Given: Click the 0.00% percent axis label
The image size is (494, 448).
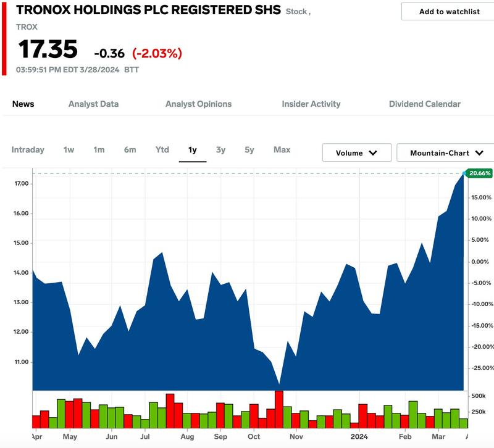Looking at the screenshot, I should (x=480, y=262).
